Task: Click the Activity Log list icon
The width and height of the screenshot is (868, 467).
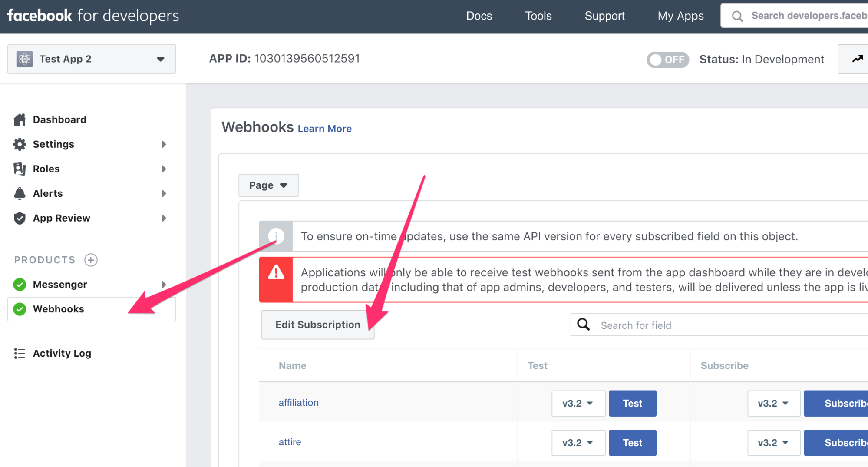Action: (x=20, y=354)
